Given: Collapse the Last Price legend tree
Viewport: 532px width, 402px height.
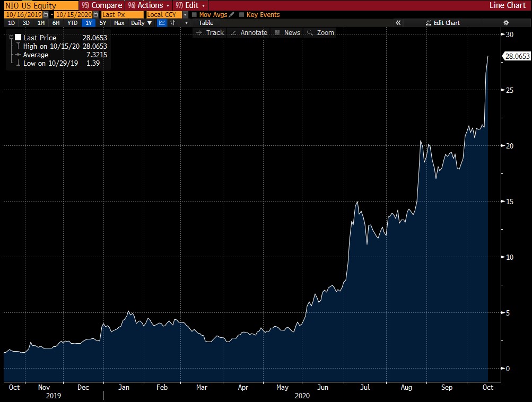Looking at the screenshot, I should tap(11, 37).
